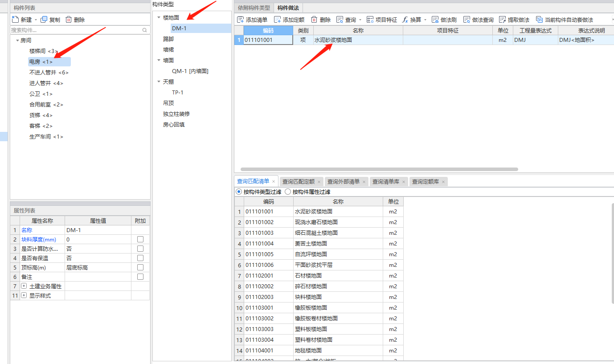
Task: Select the 楼梯间 <3> room
Action: click(44, 51)
